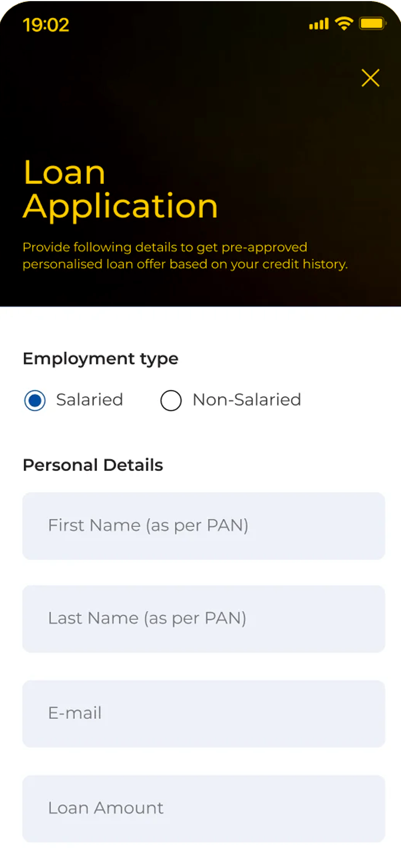401x868 pixels.
Task: Click the Personal Details section heading
Action: [93, 465]
